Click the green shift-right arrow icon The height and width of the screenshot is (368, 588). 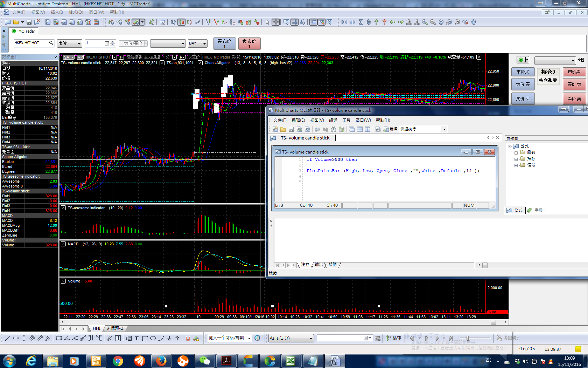400,22
